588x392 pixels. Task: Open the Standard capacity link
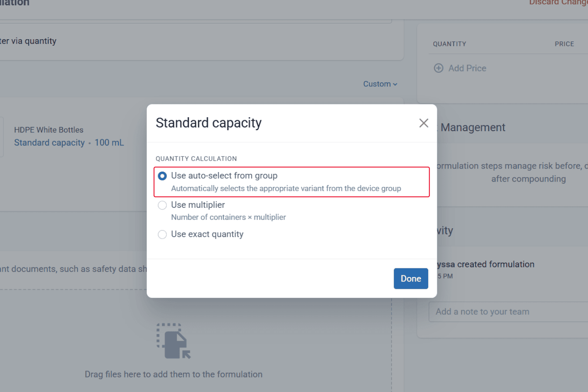tap(49, 142)
